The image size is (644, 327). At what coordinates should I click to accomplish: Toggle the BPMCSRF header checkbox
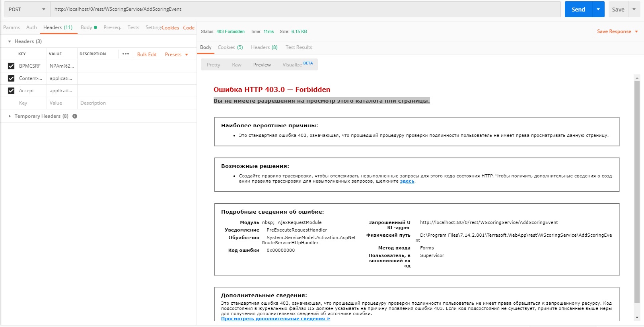click(11, 66)
